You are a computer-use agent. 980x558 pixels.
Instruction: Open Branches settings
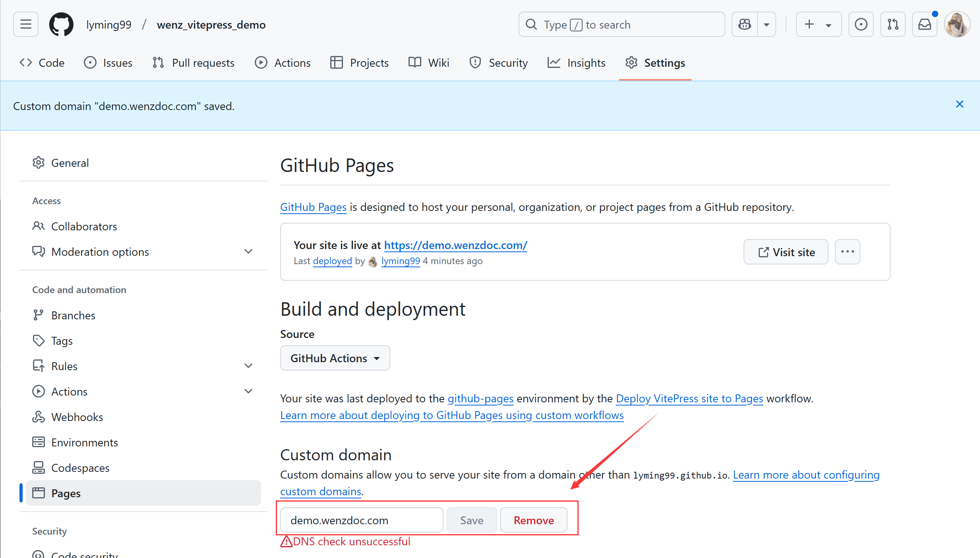coord(143,315)
